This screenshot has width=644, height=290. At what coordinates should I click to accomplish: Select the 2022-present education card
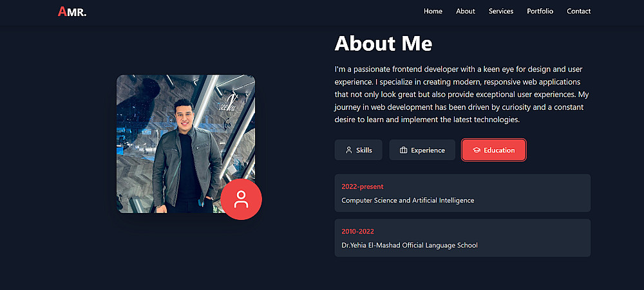pos(462,193)
